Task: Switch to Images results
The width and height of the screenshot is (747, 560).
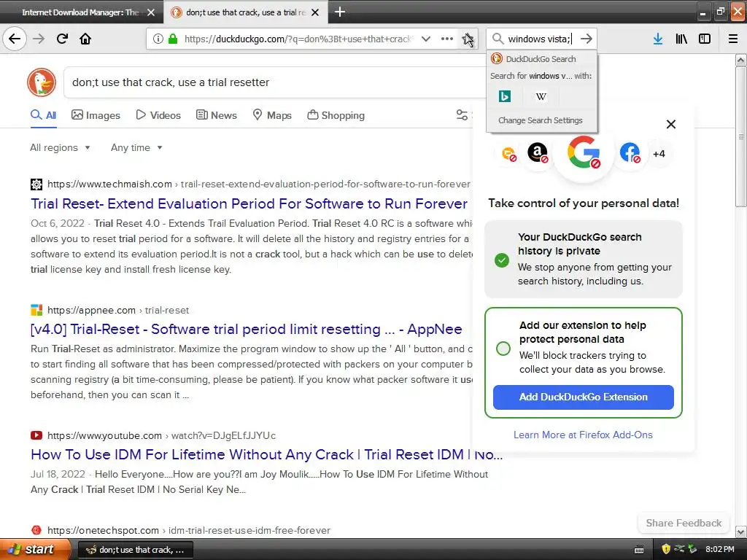Action: tap(96, 114)
